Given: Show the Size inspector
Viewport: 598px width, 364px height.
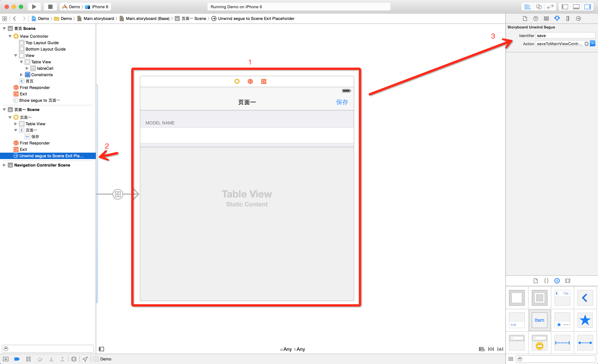Looking at the screenshot, I should coord(568,19).
